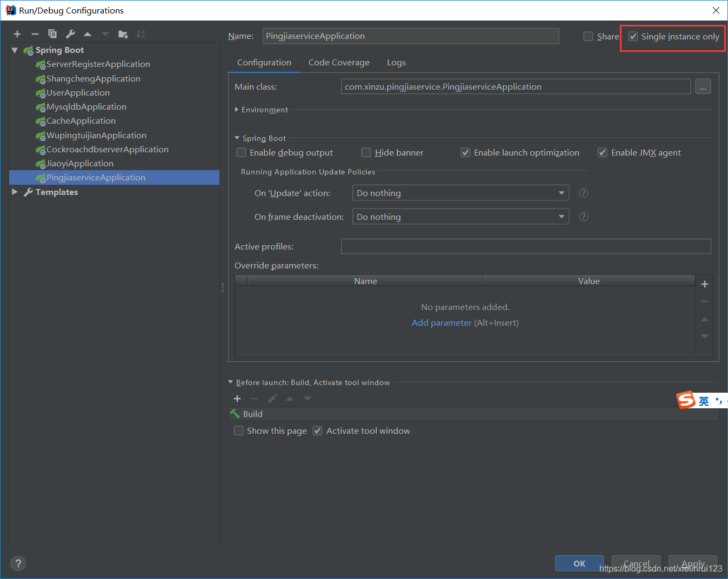Click the Build hammer icon in before launch list
Viewport: 728px width, 579px height.
235,414
